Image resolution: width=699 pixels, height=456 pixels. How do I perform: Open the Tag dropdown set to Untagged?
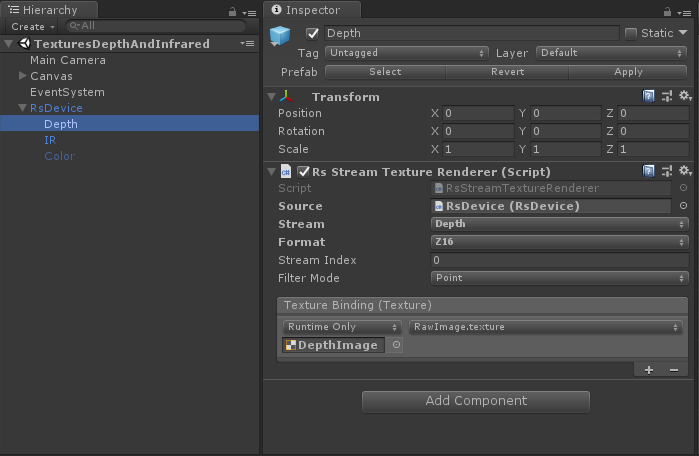click(406, 52)
